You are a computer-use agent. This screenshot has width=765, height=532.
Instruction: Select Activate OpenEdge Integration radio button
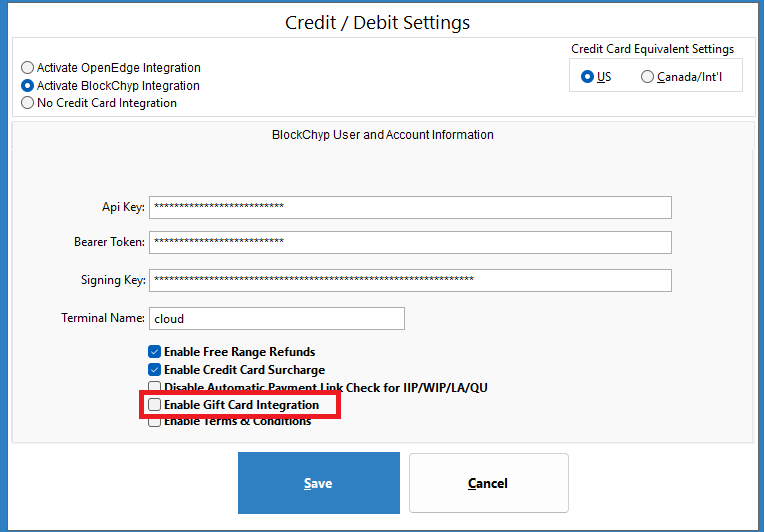click(x=27, y=67)
